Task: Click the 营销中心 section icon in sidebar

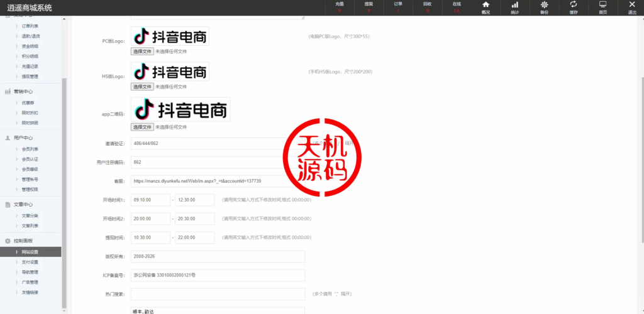Action: [8, 92]
